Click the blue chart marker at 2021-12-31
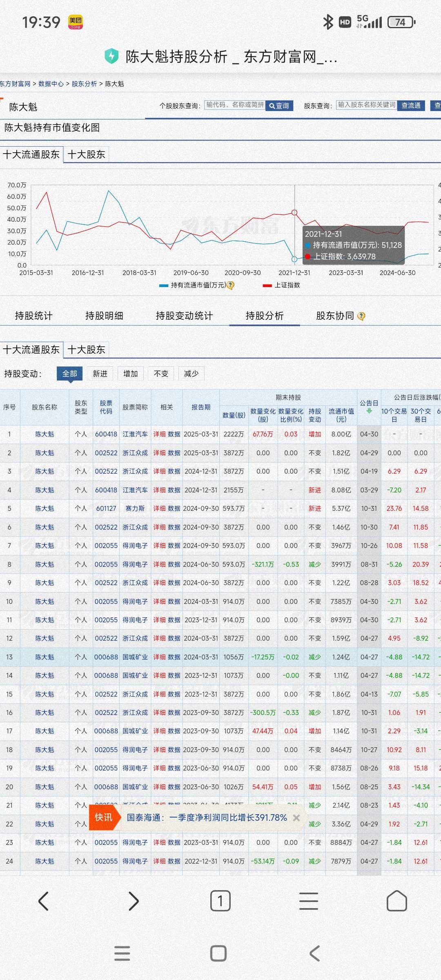This screenshot has width=441, height=980. (294, 259)
